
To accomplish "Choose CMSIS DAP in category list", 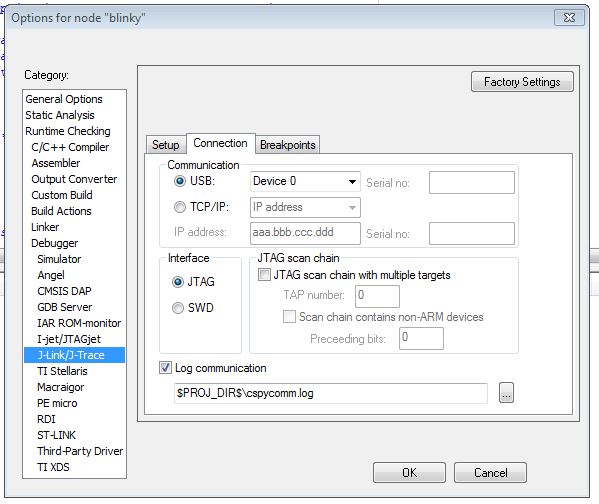I will [64, 291].
